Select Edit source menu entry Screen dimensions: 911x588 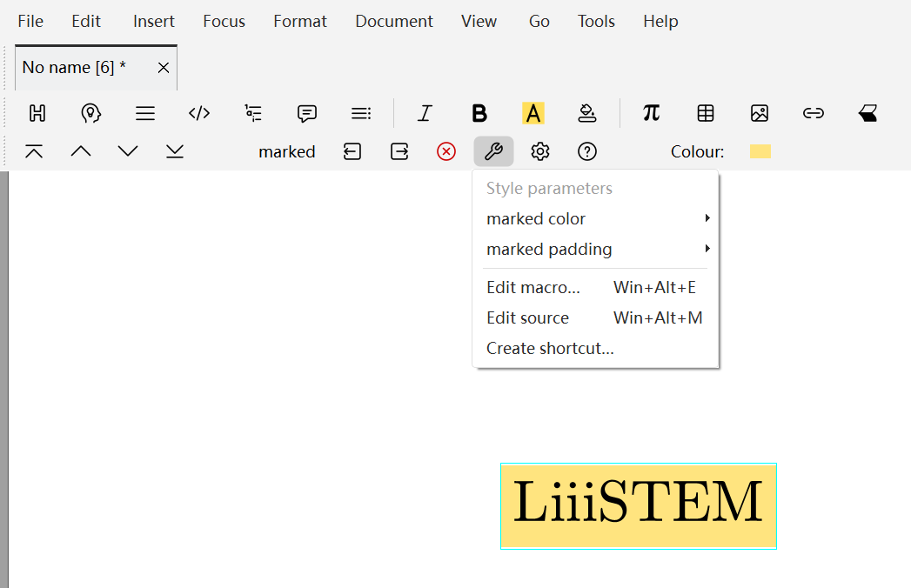[x=527, y=318]
